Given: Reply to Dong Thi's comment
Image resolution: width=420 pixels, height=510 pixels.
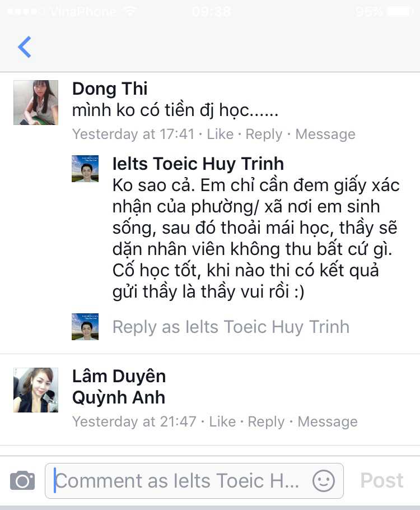Looking at the screenshot, I should pos(264,135).
